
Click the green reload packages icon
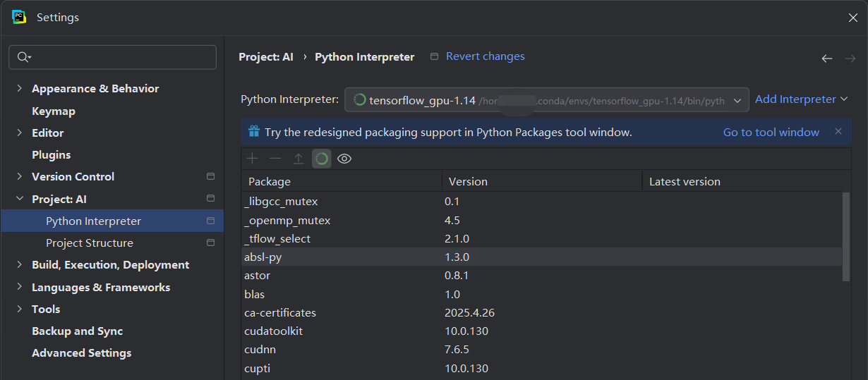(322, 159)
